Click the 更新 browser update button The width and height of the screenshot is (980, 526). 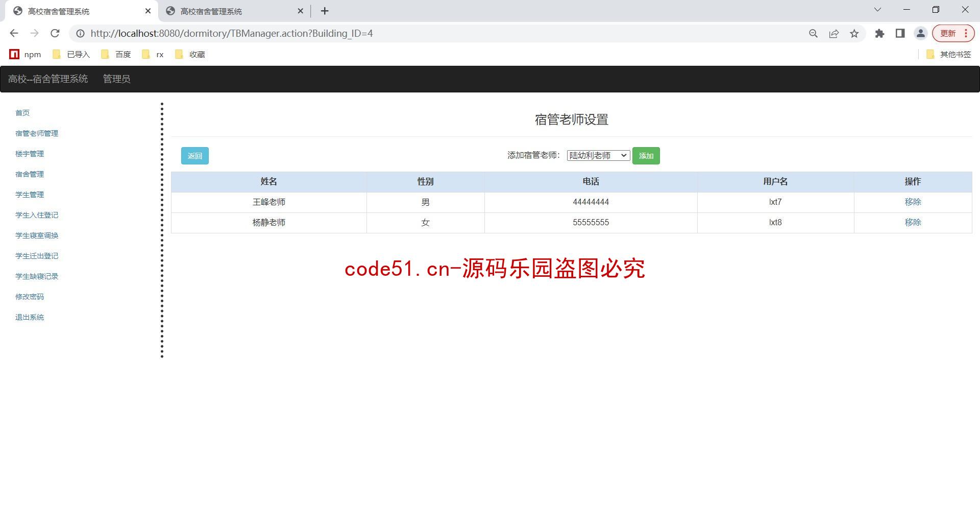click(x=948, y=33)
